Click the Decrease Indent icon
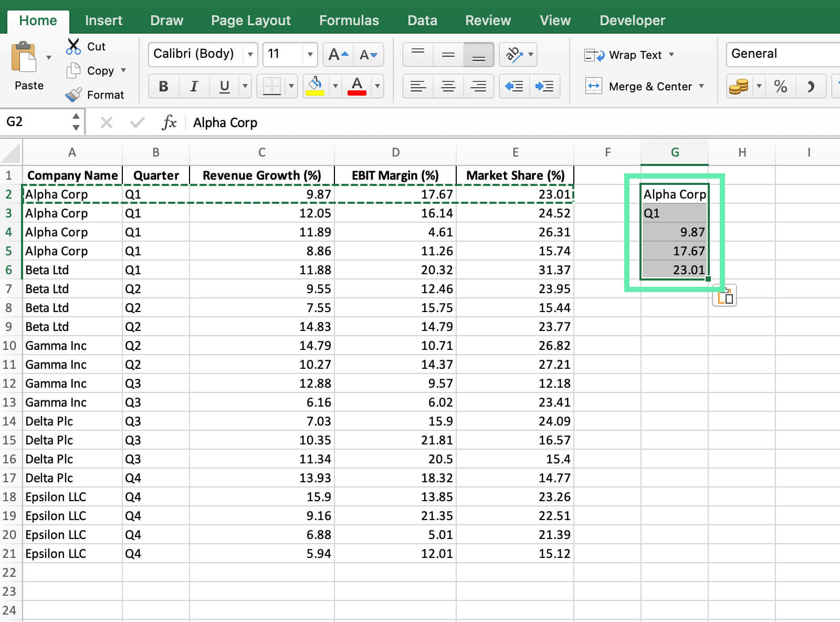Image resolution: width=840 pixels, height=622 pixels. [x=514, y=86]
